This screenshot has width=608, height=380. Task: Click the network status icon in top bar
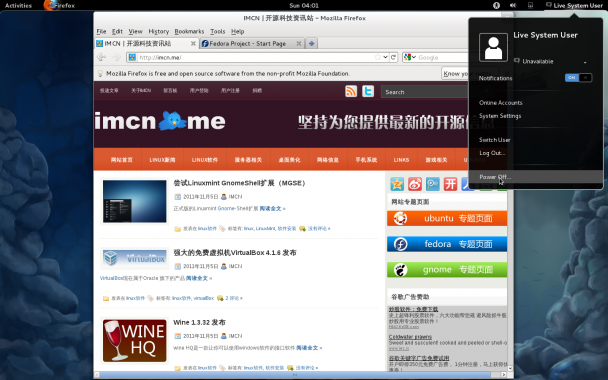pyautogui.click(x=530, y=5)
